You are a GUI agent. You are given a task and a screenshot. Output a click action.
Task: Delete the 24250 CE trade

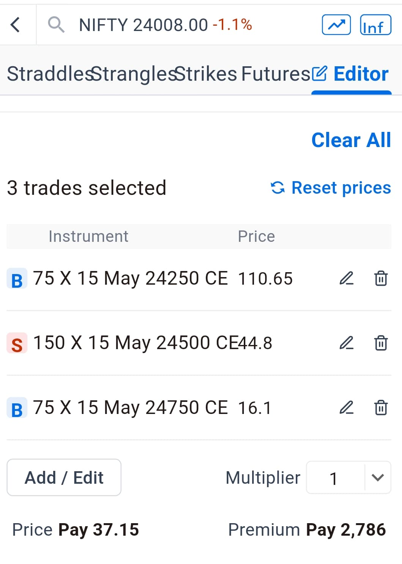pos(381,278)
